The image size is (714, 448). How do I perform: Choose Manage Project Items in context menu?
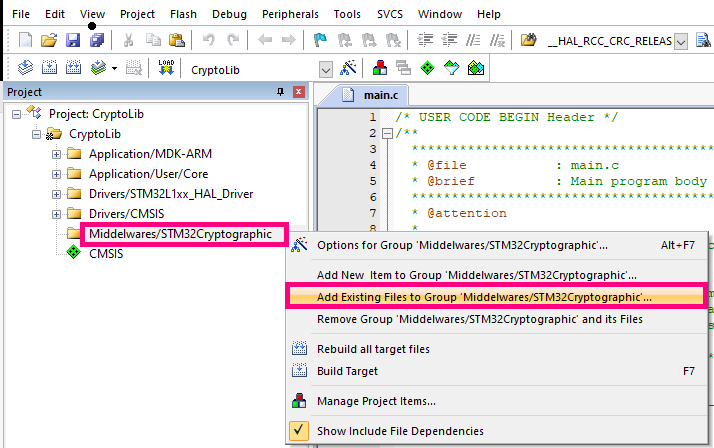[x=496, y=401]
